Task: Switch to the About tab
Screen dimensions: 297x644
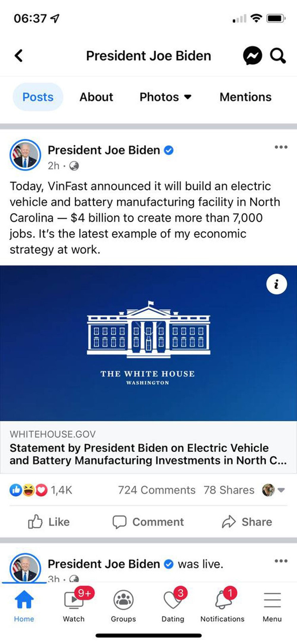Action: coord(96,97)
